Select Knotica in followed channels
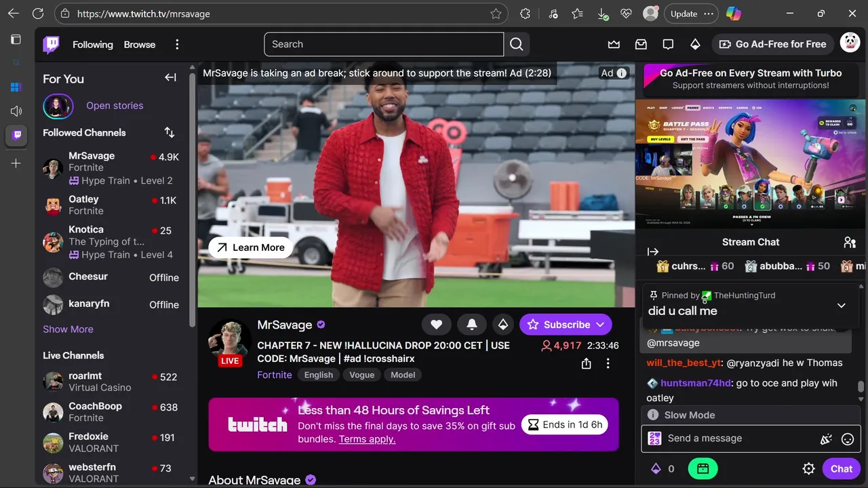The image size is (868, 488). [x=111, y=242]
